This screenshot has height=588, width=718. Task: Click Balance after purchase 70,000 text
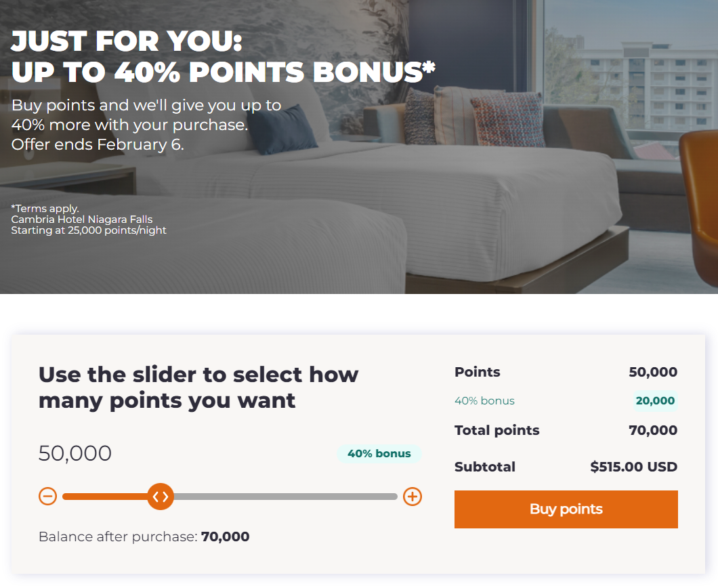[x=144, y=537]
